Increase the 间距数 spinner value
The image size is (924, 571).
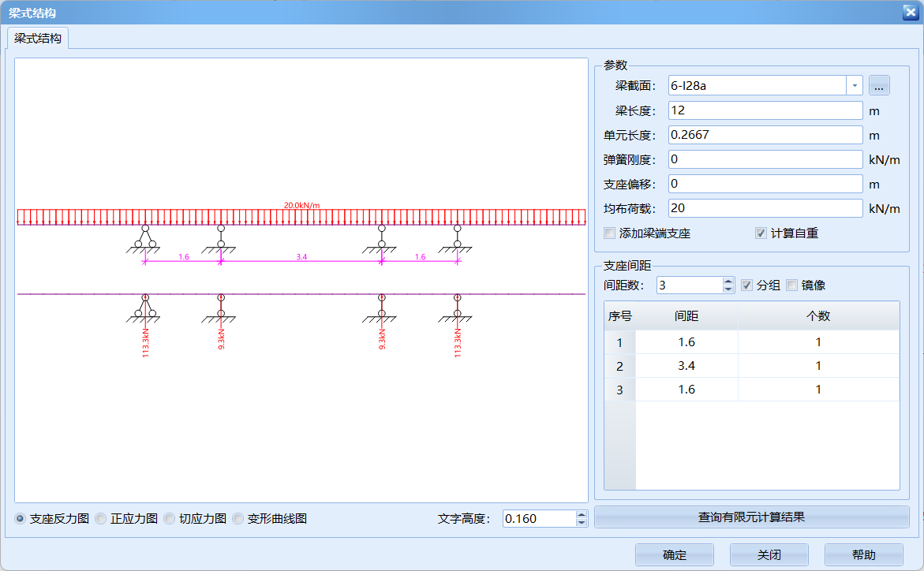click(x=728, y=281)
